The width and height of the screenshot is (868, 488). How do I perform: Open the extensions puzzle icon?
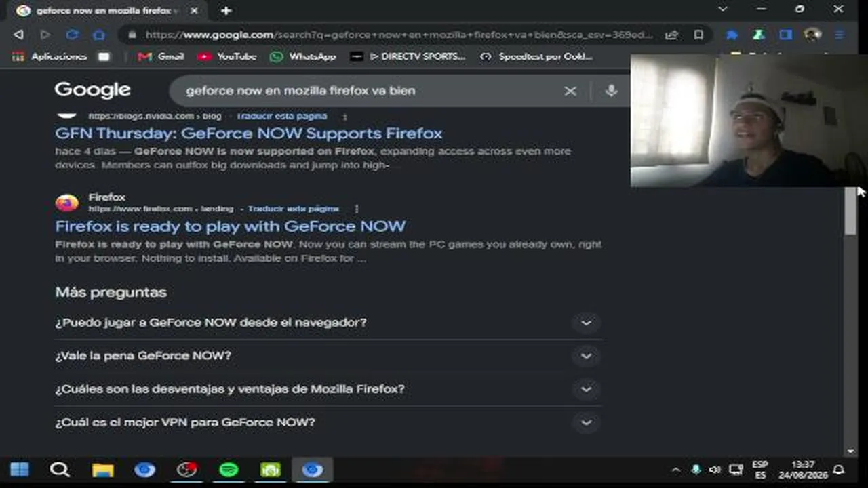[732, 35]
